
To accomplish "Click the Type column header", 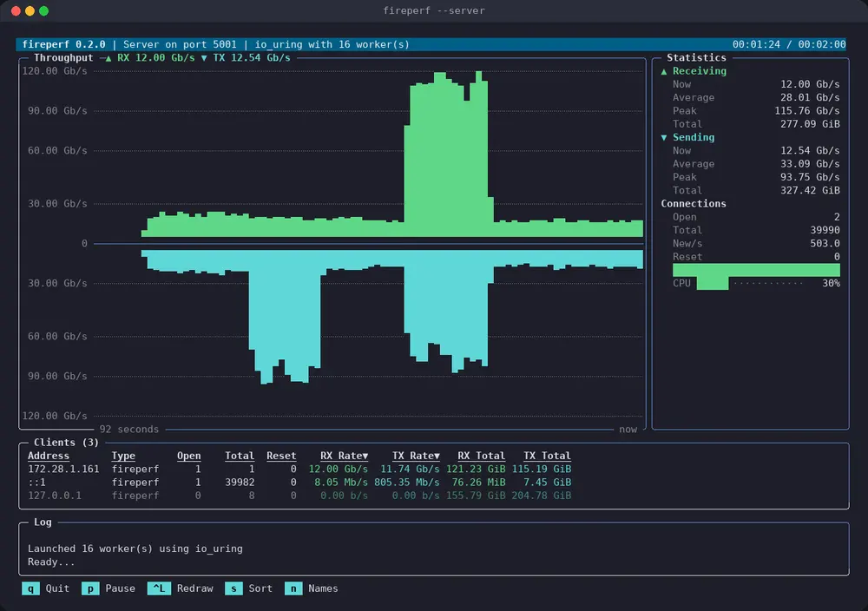I will click(123, 456).
